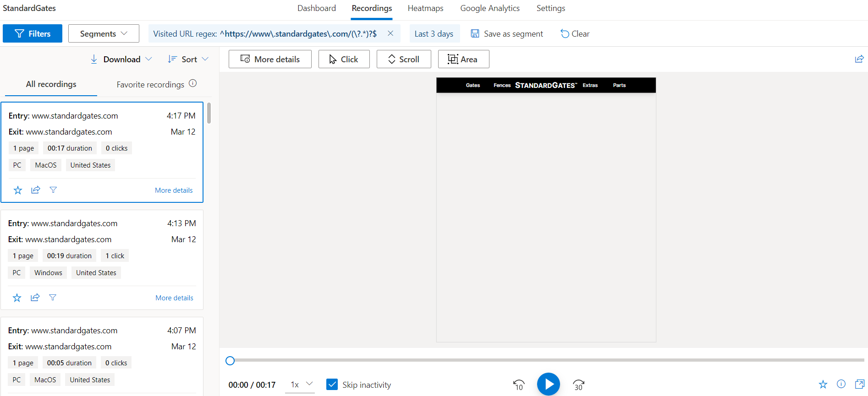868x396 pixels.
Task: Open More details for 4:17 PM recording
Action: point(174,190)
